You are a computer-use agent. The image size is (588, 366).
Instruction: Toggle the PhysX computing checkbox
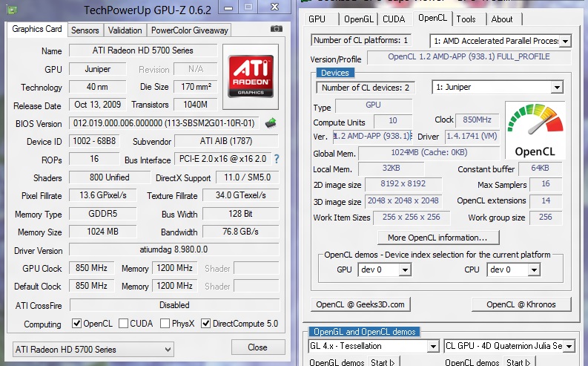pos(165,323)
